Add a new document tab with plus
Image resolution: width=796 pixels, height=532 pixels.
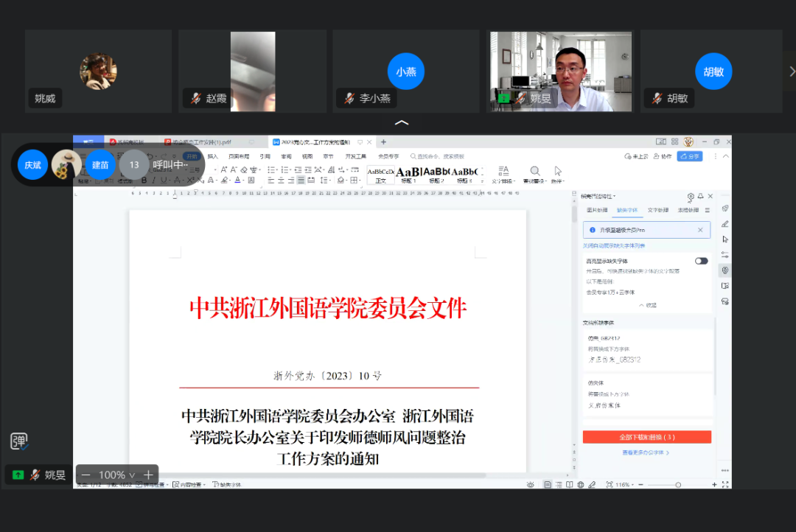[x=383, y=142]
